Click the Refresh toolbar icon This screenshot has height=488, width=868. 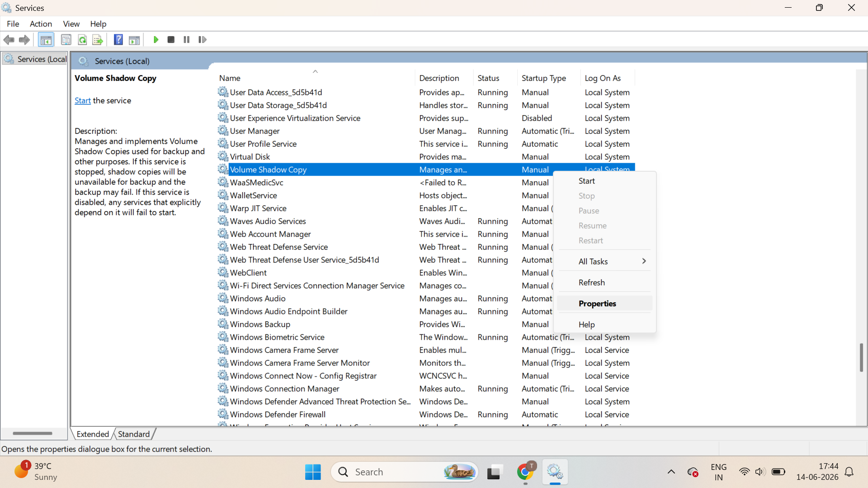82,40
